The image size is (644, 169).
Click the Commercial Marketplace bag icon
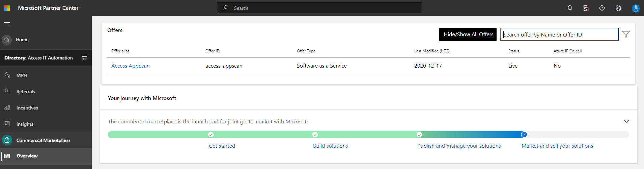(7, 140)
